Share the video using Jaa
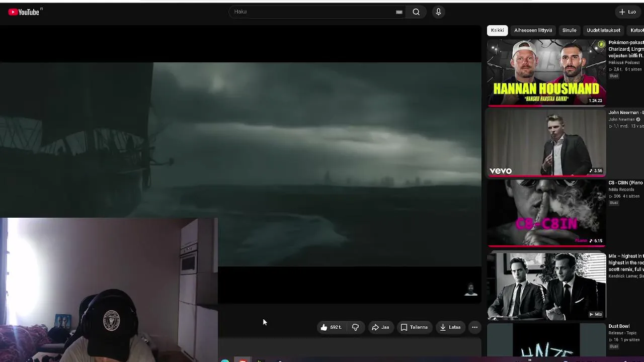 coord(380,327)
